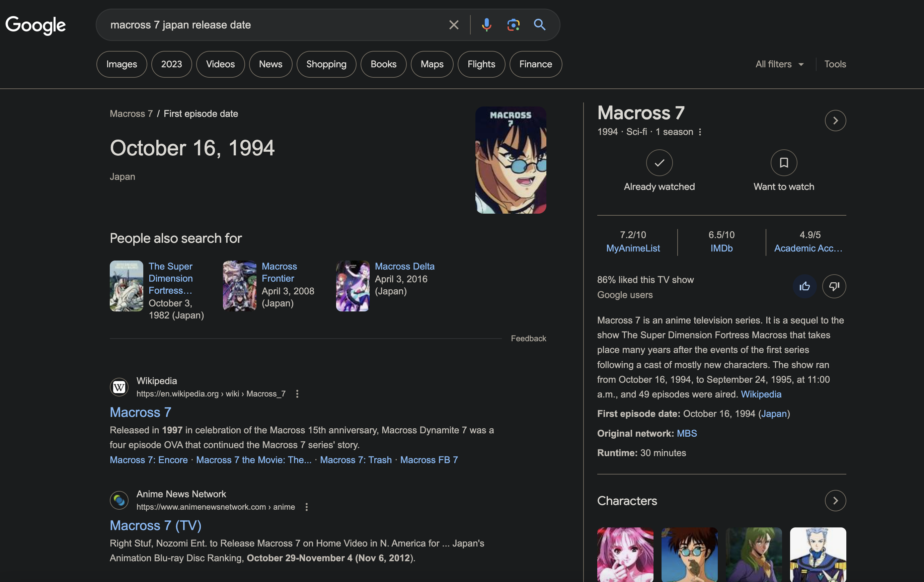Click the en.wikipedia.org URL breadcrumb text

tap(211, 393)
